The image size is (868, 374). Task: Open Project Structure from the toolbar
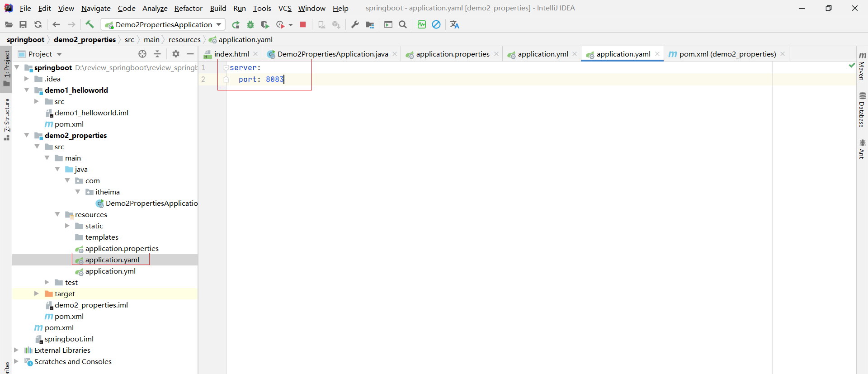tap(370, 25)
